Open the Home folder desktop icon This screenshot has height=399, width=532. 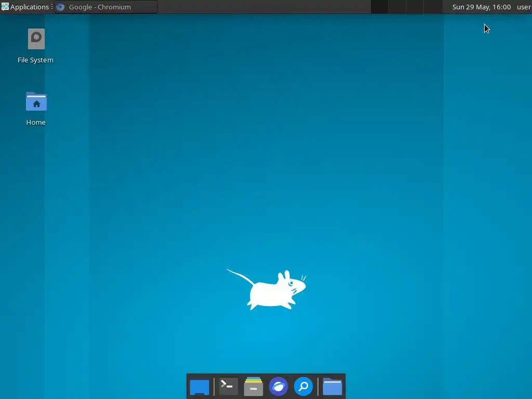tap(36, 109)
